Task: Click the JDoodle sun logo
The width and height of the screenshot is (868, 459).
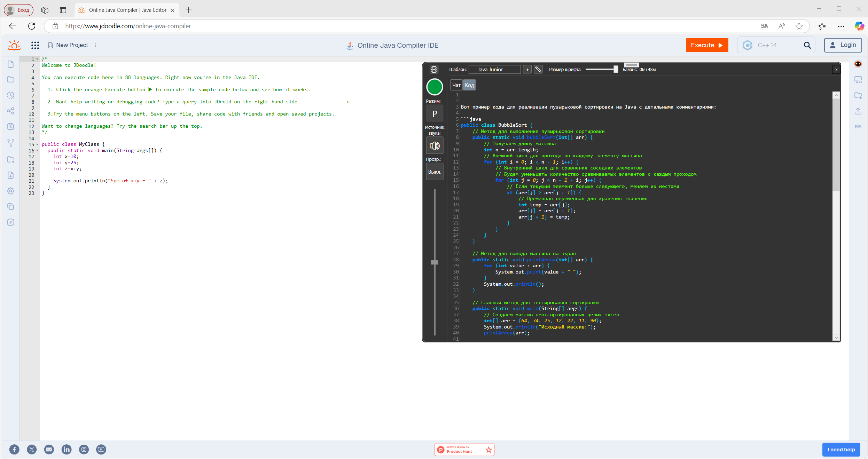Action: click(x=14, y=45)
